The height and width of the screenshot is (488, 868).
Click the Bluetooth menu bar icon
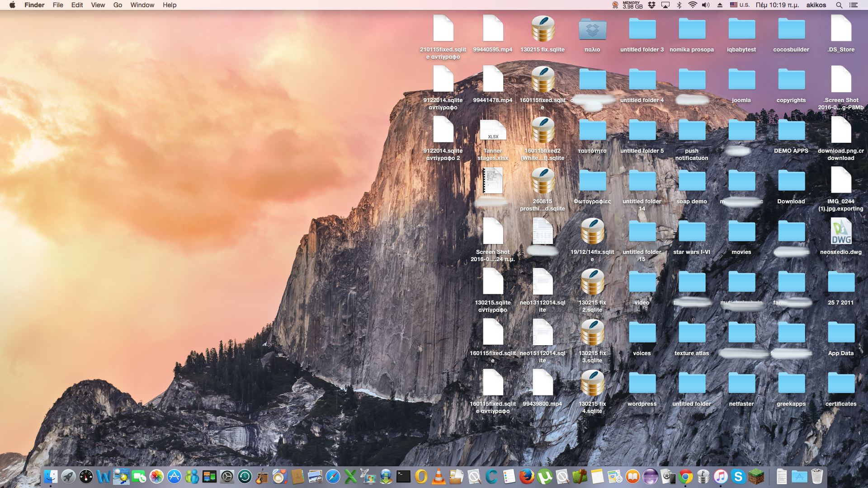tap(679, 5)
